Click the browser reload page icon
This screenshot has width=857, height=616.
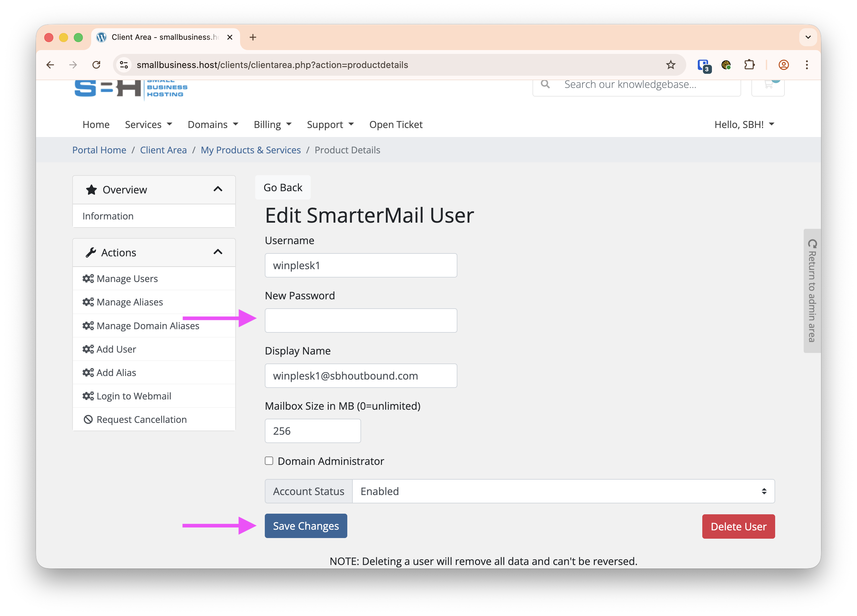pos(96,65)
